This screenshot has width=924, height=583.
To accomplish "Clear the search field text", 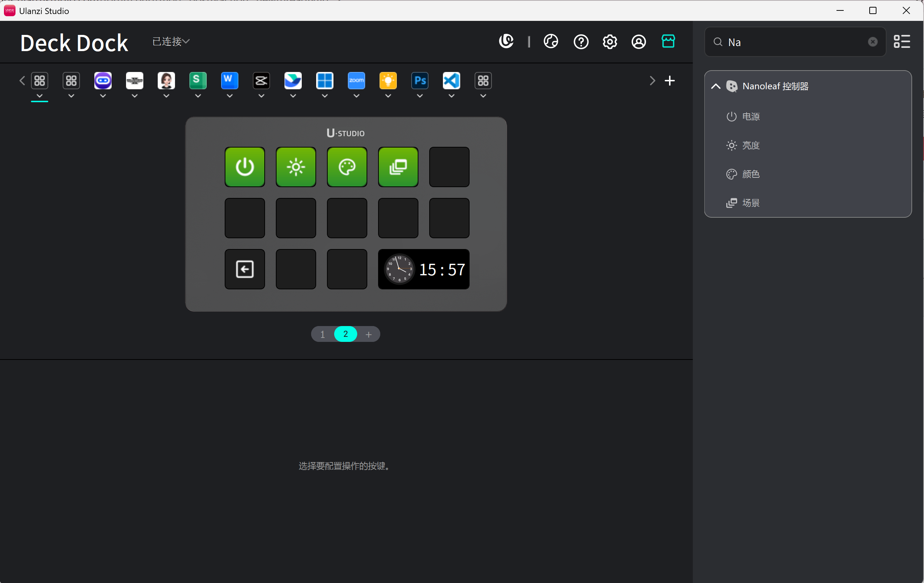I will [873, 42].
